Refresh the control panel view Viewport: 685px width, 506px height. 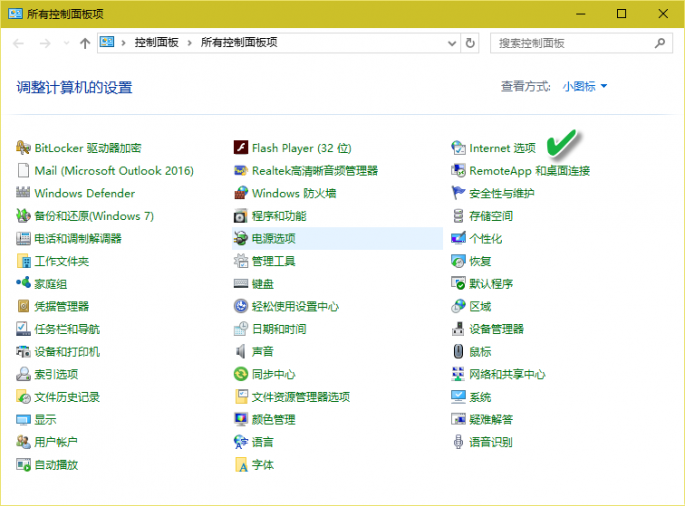(x=470, y=43)
